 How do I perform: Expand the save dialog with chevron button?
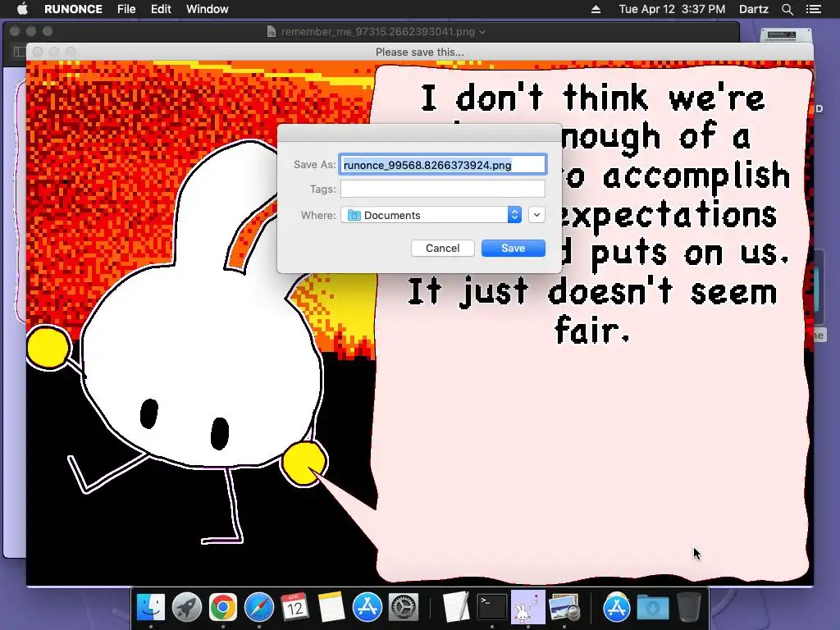(x=536, y=215)
